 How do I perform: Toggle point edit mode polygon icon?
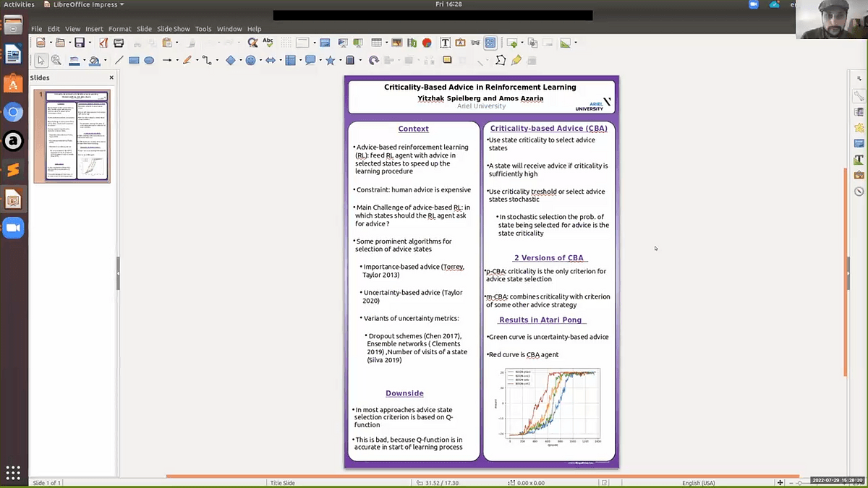tap(501, 60)
